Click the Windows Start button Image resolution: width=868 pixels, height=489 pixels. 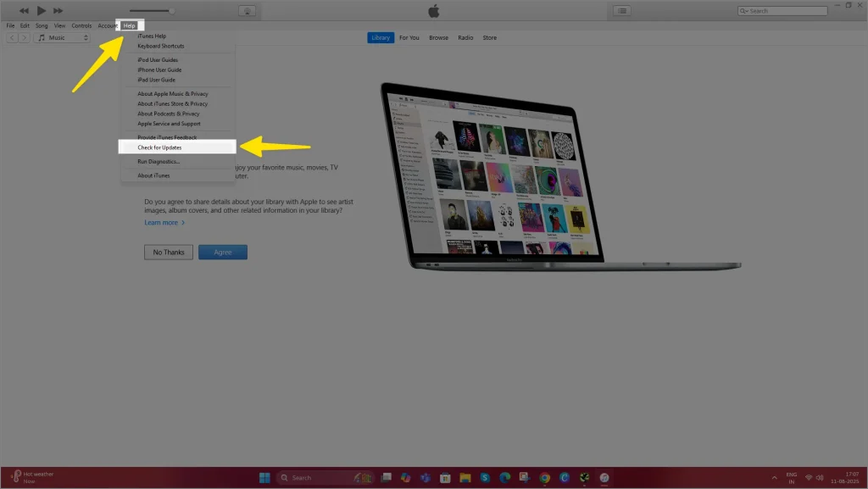pos(264,478)
